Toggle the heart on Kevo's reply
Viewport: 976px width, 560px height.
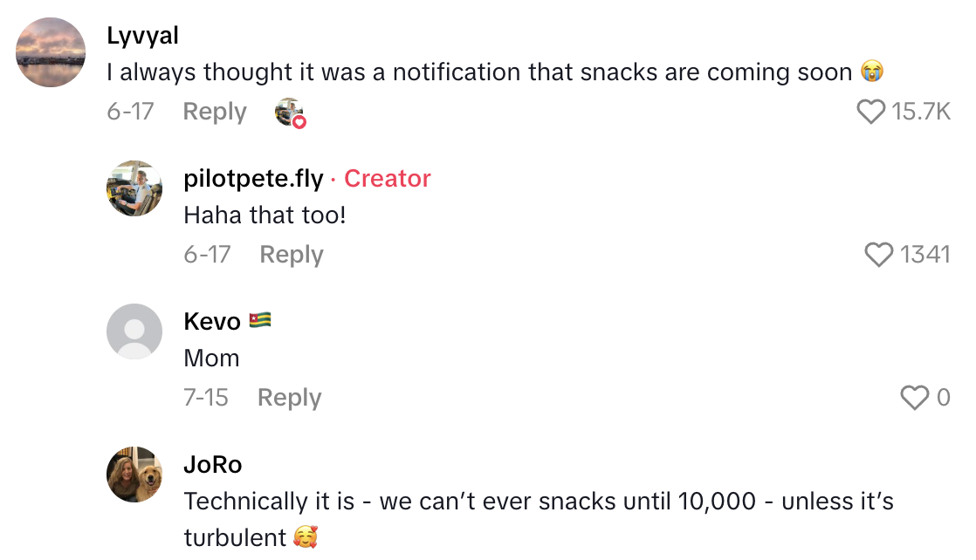click(x=914, y=398)
